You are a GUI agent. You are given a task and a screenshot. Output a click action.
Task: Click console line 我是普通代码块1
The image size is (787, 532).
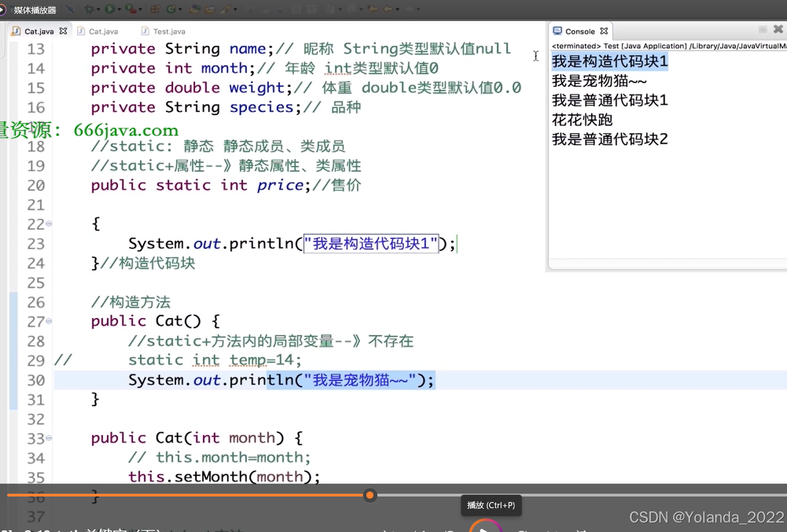point(609,100)
